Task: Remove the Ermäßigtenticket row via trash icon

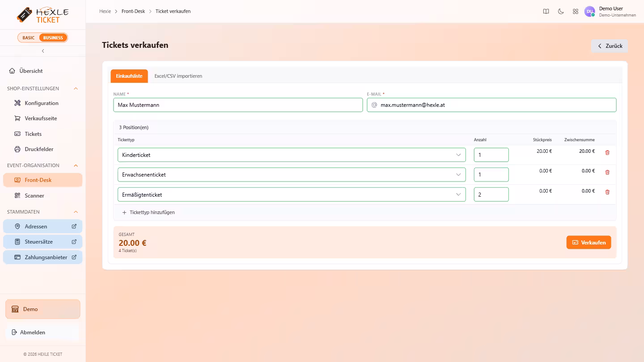Action: (x=607, y=192)
